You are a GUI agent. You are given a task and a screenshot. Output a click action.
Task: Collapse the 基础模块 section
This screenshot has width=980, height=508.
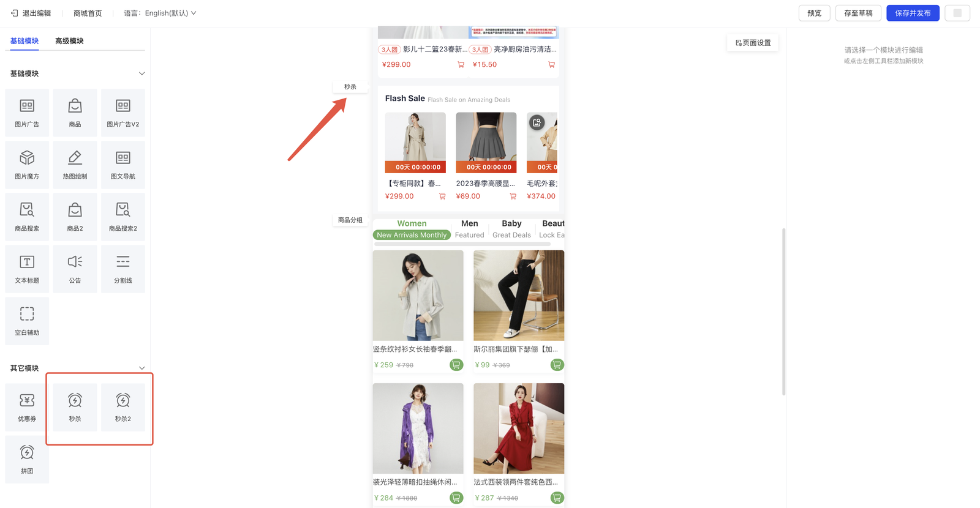(x=141, y=73)
